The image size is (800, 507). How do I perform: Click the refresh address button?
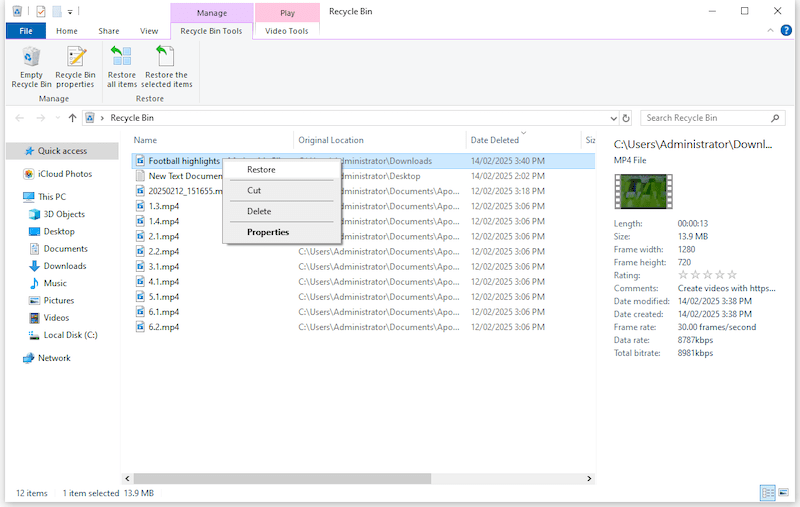pos(626,118)
